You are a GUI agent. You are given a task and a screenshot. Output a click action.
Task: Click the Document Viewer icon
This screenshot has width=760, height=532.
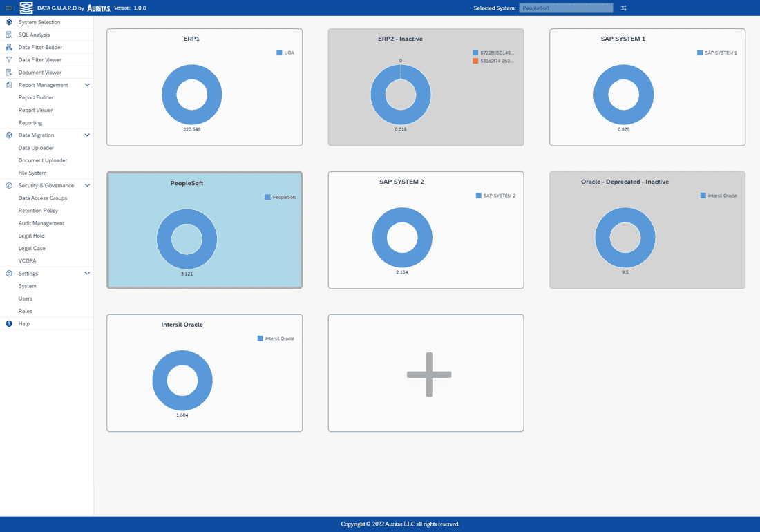(x=9, y=73)
